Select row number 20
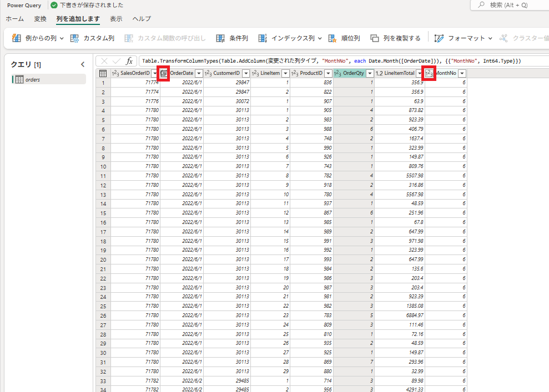549x392 pixels. pyautogui.click(x=103, y=260)
